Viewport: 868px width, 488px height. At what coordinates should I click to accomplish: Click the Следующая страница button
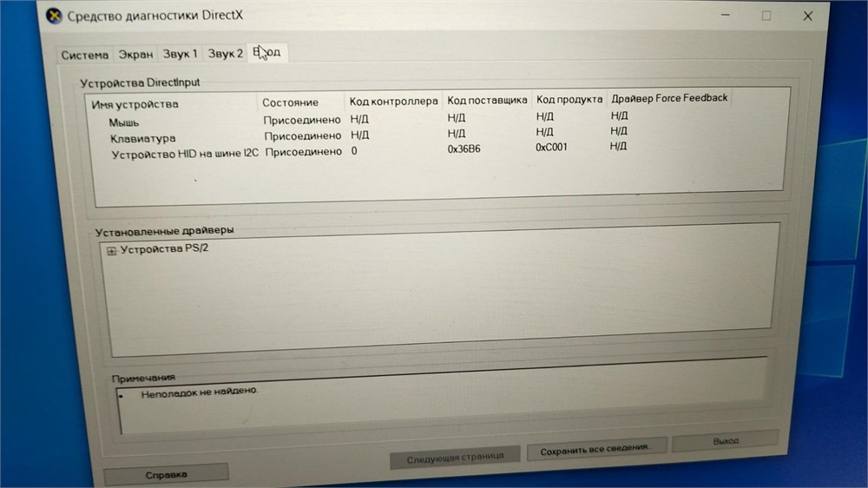coord(455,458)
